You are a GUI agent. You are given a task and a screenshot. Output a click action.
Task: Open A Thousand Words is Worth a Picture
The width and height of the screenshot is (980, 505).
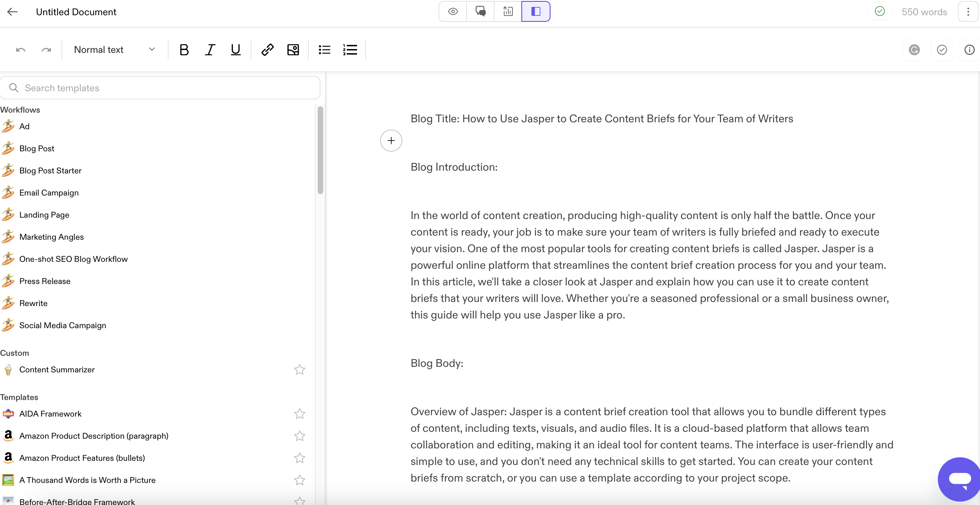coord(87,480)
